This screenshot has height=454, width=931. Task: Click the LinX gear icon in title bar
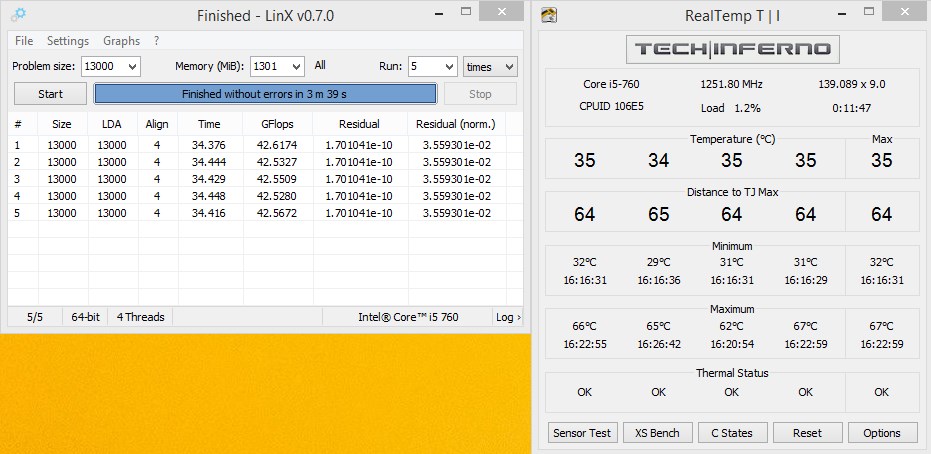pyautogui.click(x=18, y=14)
